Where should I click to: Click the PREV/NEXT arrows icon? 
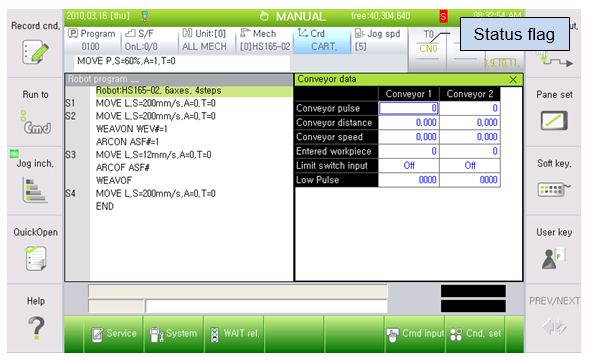[x=554, y=327]
